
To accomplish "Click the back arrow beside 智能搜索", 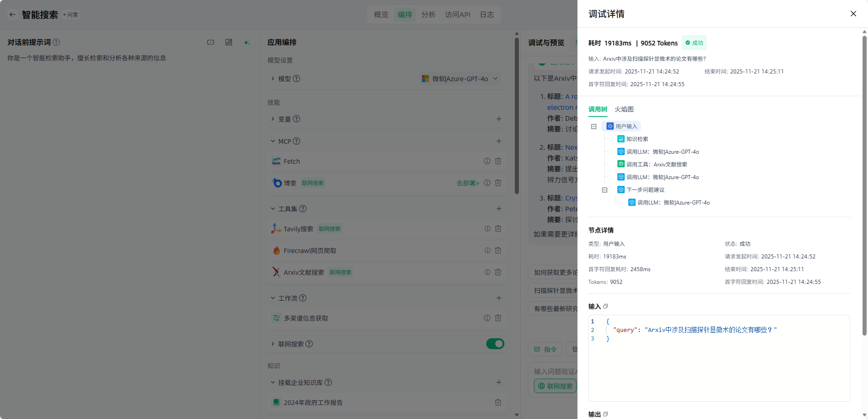I will pyautogui.click(x=13, y=15).
